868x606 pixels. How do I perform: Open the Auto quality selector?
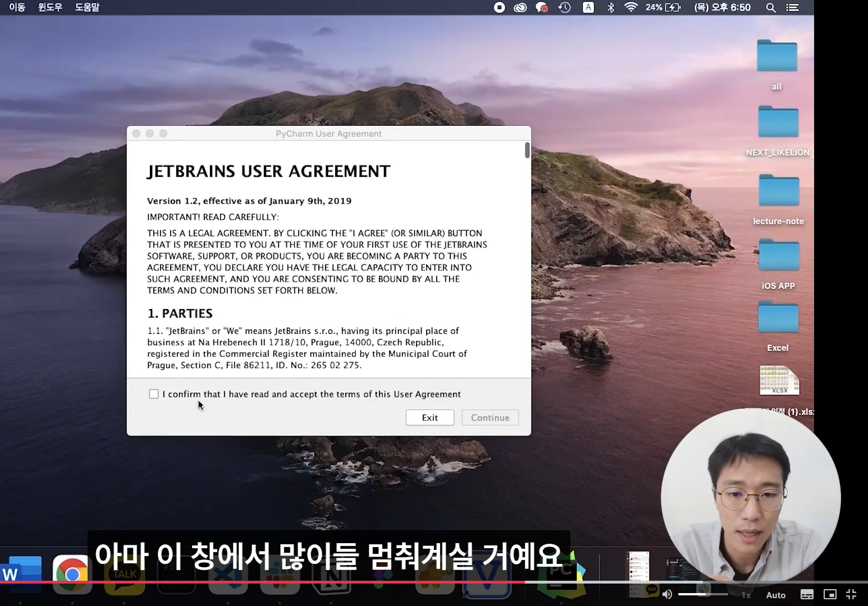point(776,595)
